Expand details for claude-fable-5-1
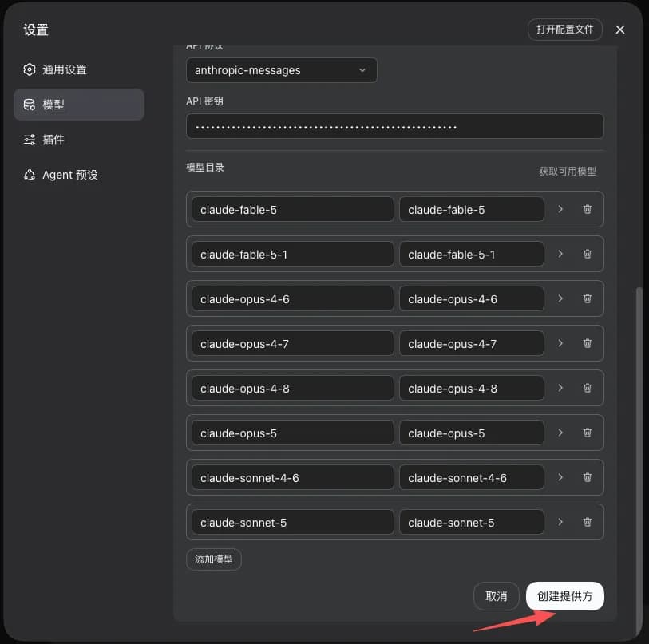Image resolution: width=649 pixels, height=644 pixels. coord(560,254)
